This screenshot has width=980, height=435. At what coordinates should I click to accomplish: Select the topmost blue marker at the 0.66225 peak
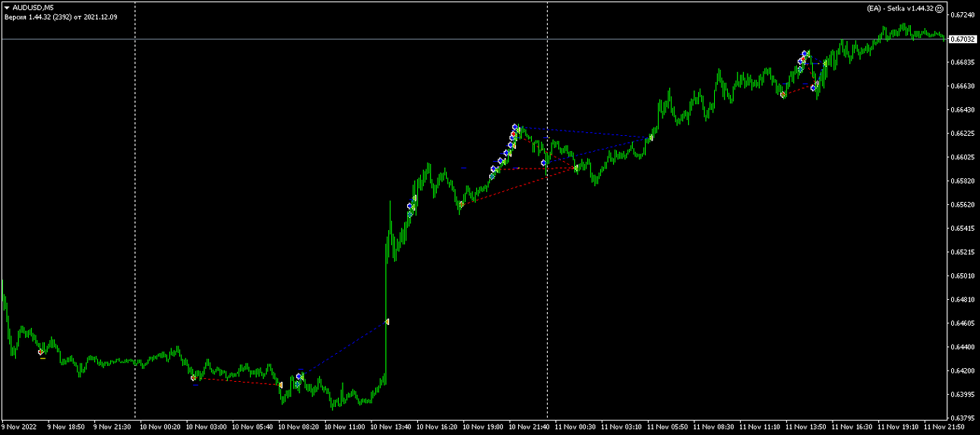(514, 127)
